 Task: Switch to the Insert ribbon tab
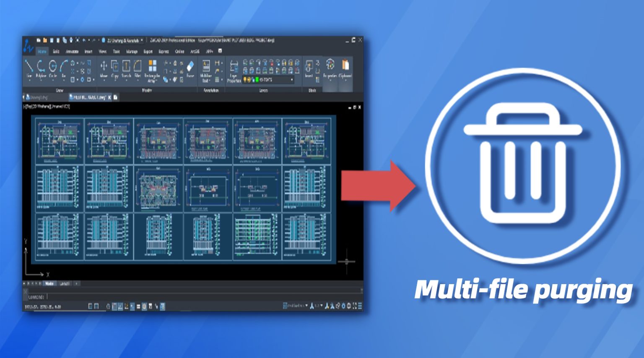(89, 52)
